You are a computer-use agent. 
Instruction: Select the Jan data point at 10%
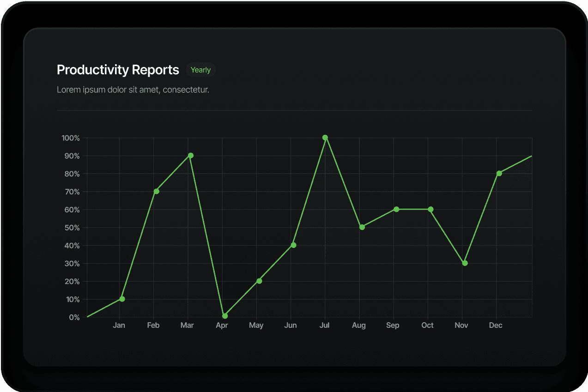click(x=122, y=299)
